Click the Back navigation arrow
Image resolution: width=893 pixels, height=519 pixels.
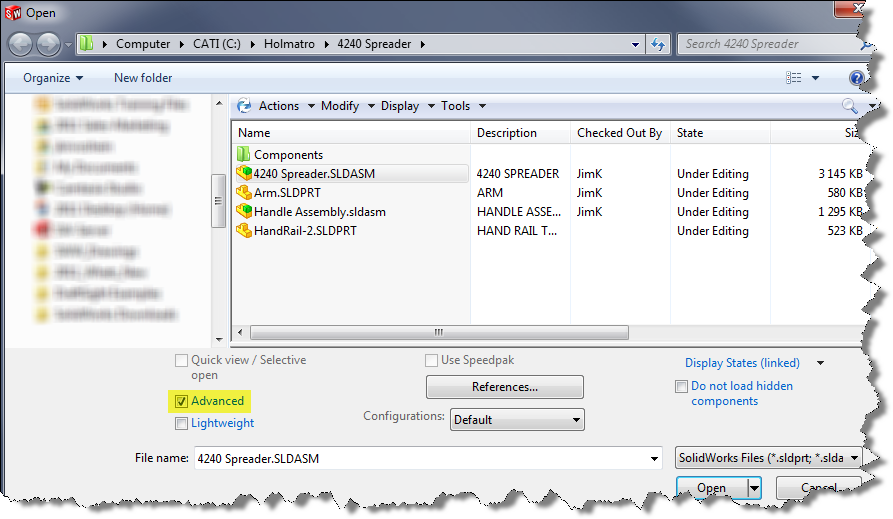tap(21, 45)
